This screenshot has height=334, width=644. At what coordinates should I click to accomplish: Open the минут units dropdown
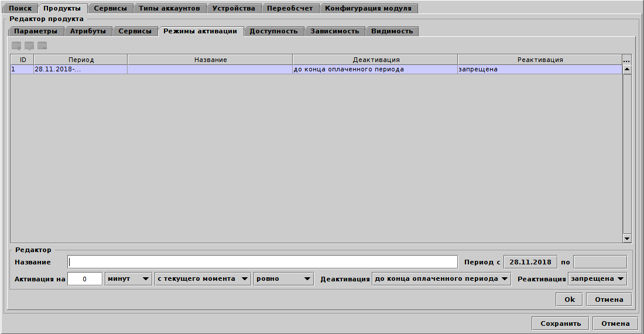(x=128, y=279)
